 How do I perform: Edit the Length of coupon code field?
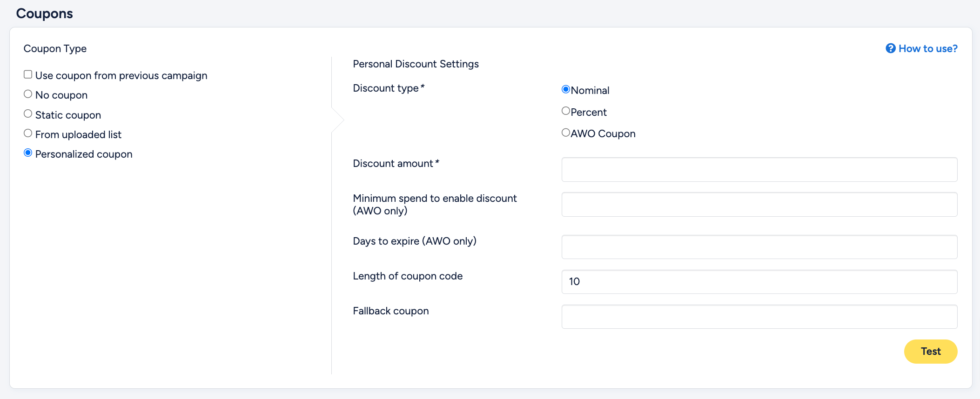[x=759, y=282]
